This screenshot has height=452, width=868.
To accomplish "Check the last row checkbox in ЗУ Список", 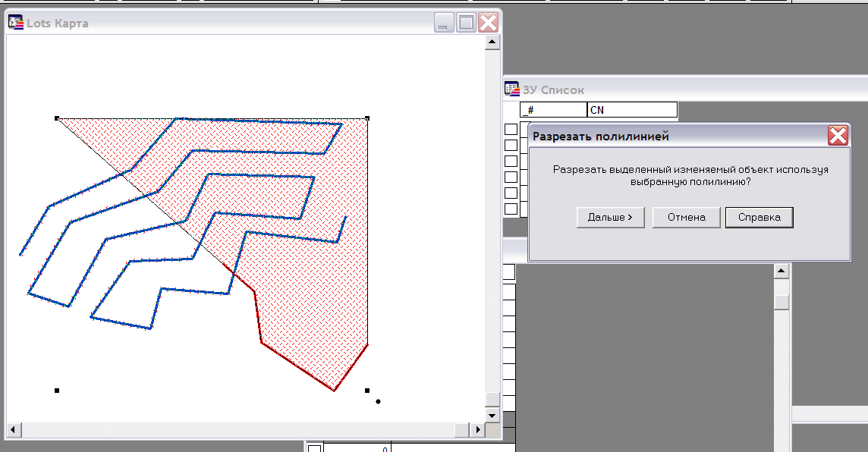I will coord(511,209).
